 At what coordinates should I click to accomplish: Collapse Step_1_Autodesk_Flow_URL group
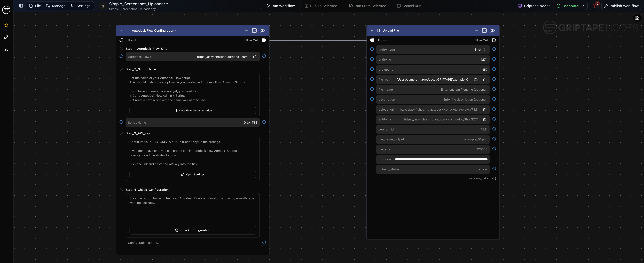pyautogui.click(x=121, y=49)
